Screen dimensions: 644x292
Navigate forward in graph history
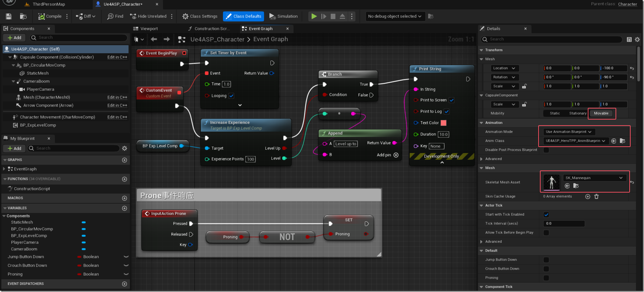[167, 40]
